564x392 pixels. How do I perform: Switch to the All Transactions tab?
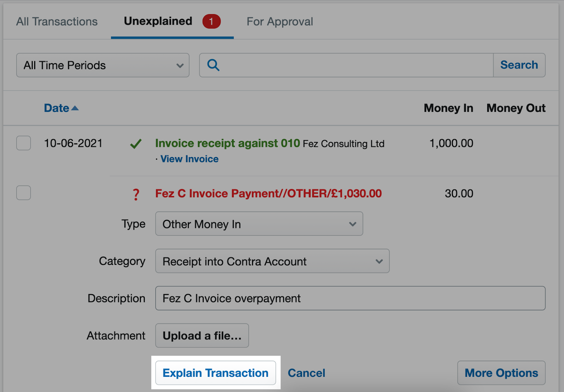57,21
